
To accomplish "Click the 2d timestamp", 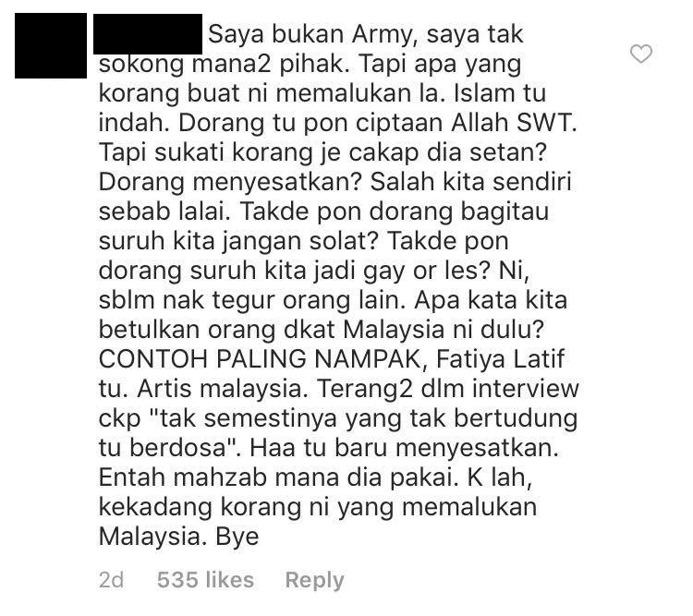I will click(111, 580).
